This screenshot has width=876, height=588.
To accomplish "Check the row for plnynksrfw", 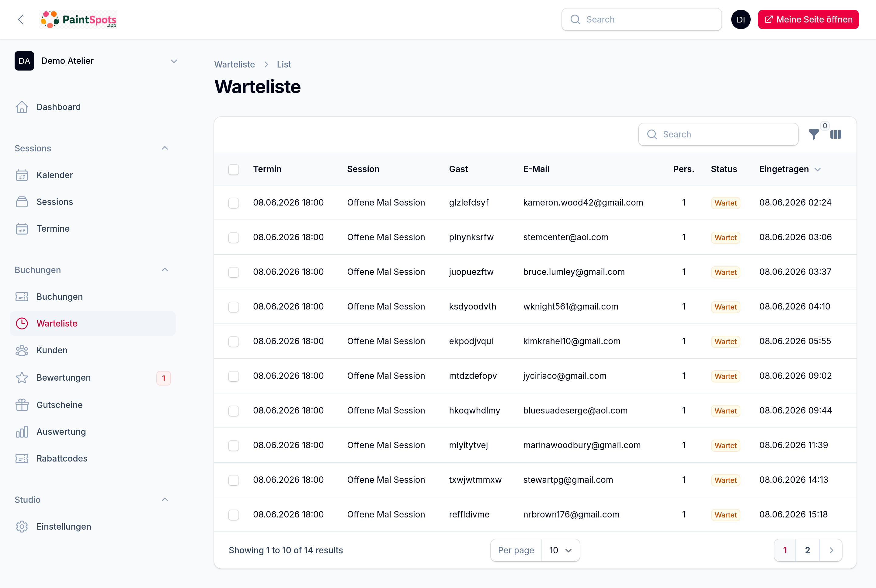I will pyautogui.click(x=233, y=237).
